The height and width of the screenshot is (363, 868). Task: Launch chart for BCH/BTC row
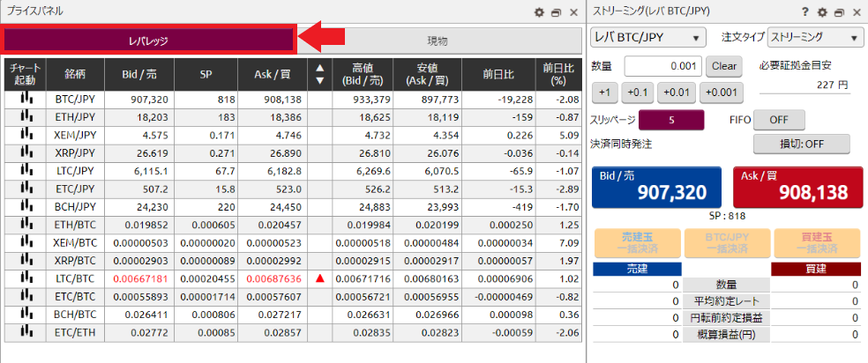coord(26,314)
